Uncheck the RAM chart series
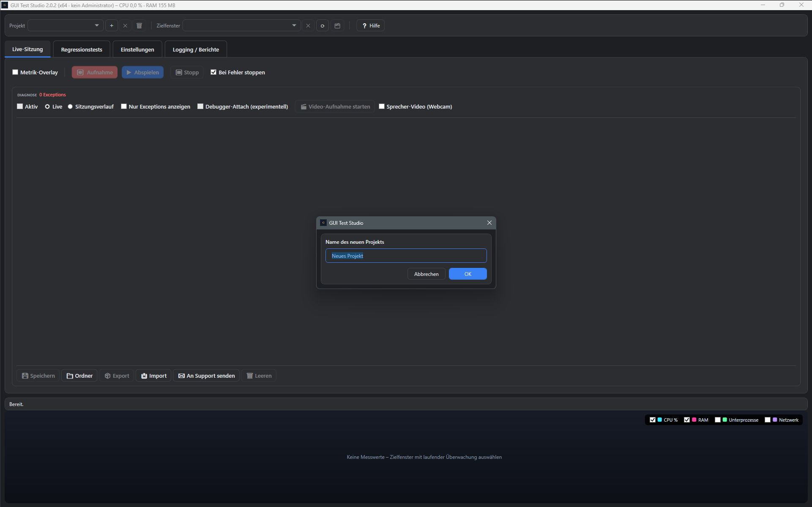Image resolution: width=812 pixels, height=507 pixels. click(687, 420)
